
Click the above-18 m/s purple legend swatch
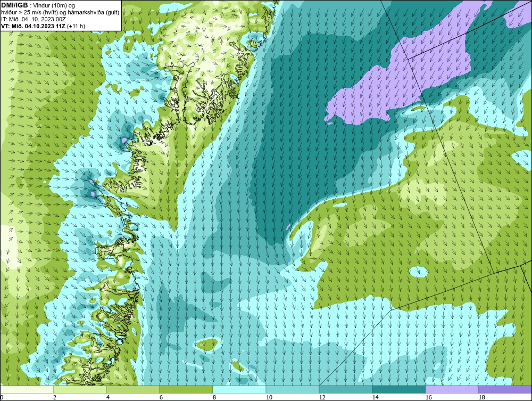click(505, 389)
